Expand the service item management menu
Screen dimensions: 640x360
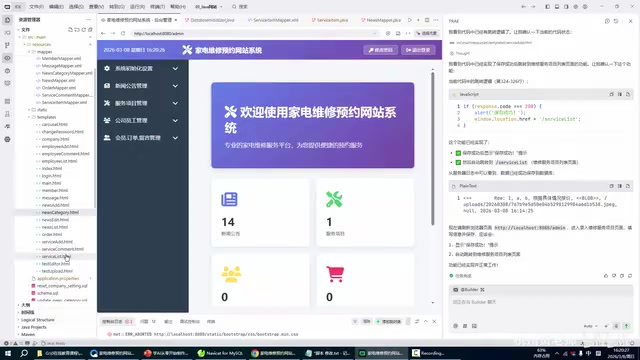click(142, 103)
